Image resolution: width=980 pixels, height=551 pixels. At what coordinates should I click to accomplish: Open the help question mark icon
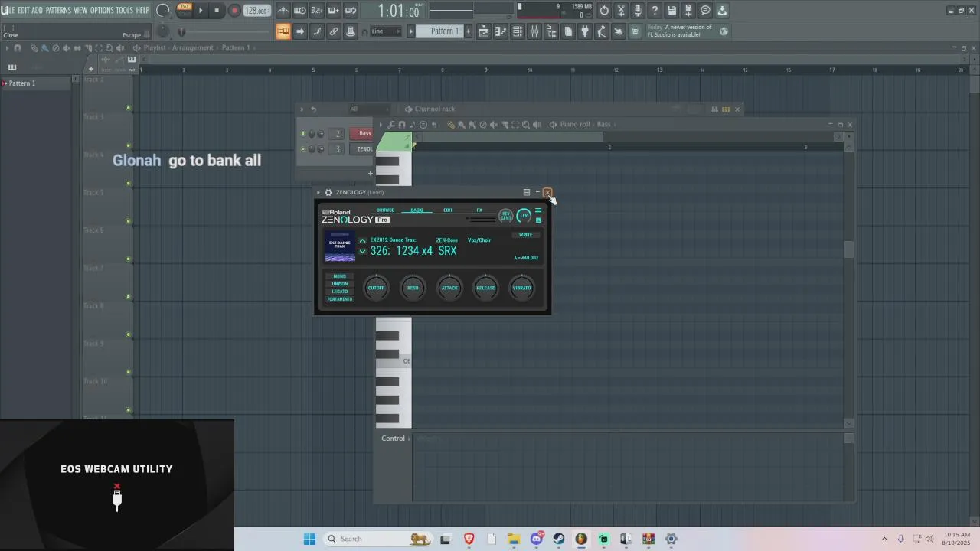pyautogui.click(x=655, y=11)
